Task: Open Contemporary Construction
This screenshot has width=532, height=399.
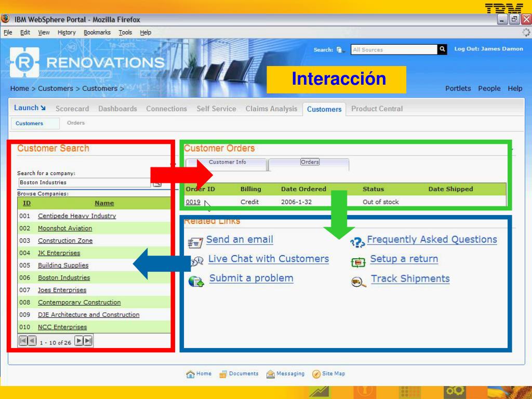Action: 79,302
